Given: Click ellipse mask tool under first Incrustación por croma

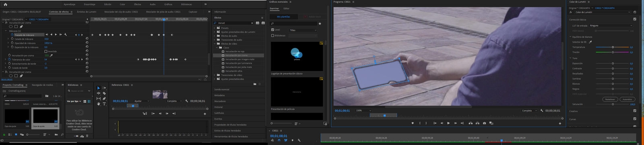Looking at the screenshot, I should point(11,27).
